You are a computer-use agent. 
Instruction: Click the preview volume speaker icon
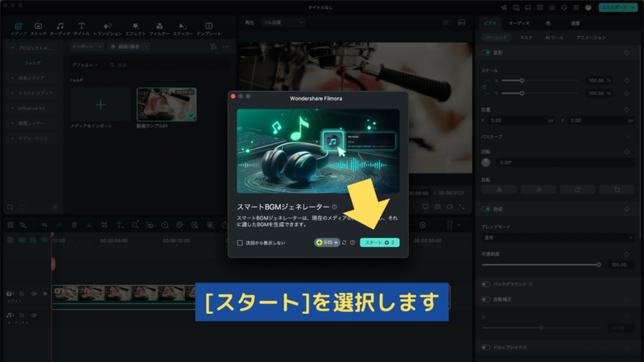coord(450,207)
